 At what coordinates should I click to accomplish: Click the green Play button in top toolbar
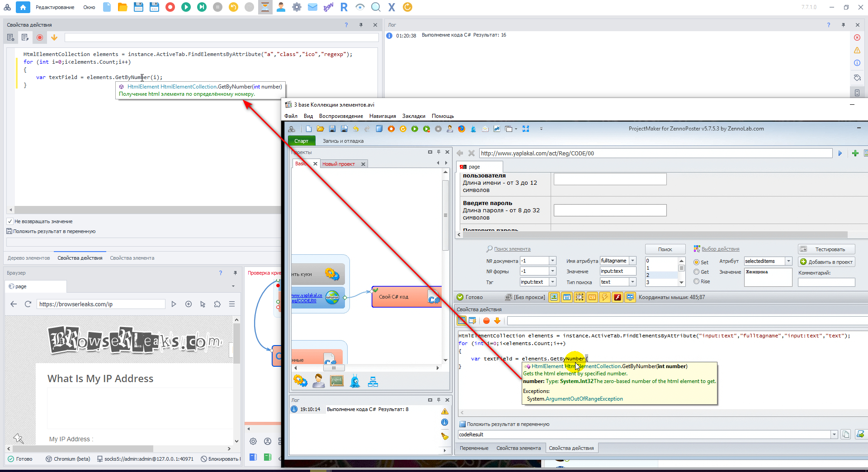(186, 7)
